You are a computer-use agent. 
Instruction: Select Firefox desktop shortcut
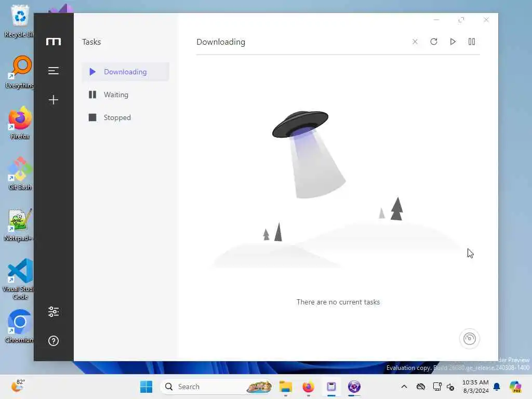pyautogui.click(x=20, y=123)
